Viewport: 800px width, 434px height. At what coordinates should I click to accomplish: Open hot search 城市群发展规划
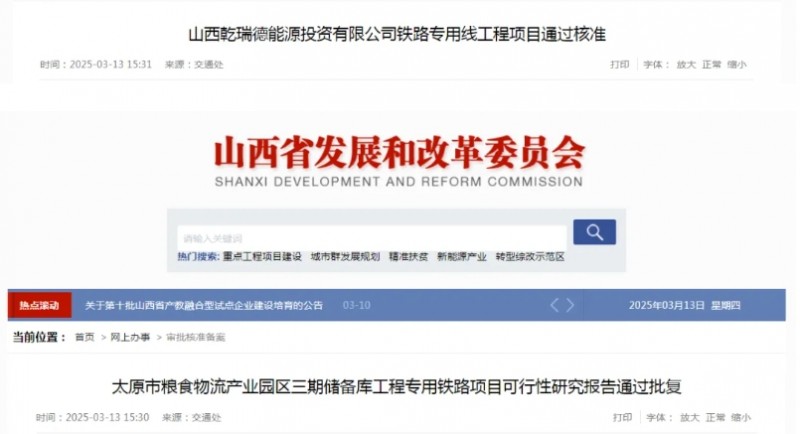point(345,257)
